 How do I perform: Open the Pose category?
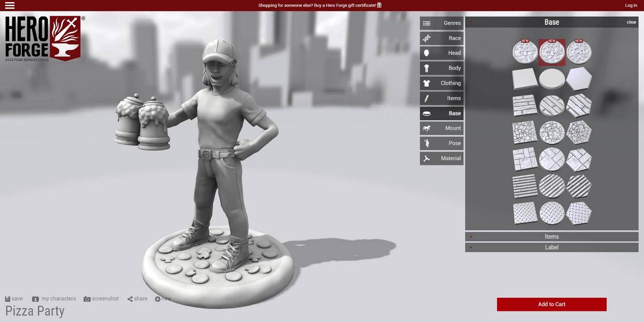pos(441,143)
